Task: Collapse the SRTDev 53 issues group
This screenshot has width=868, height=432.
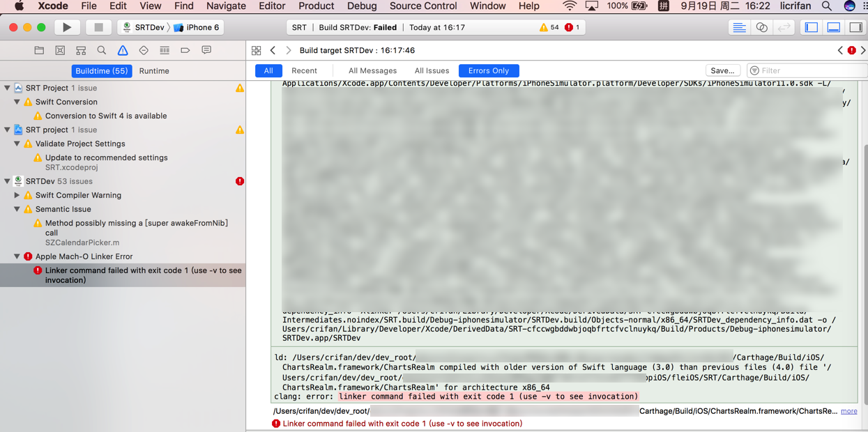Action: pyautogui.click(x=8, y=181)
